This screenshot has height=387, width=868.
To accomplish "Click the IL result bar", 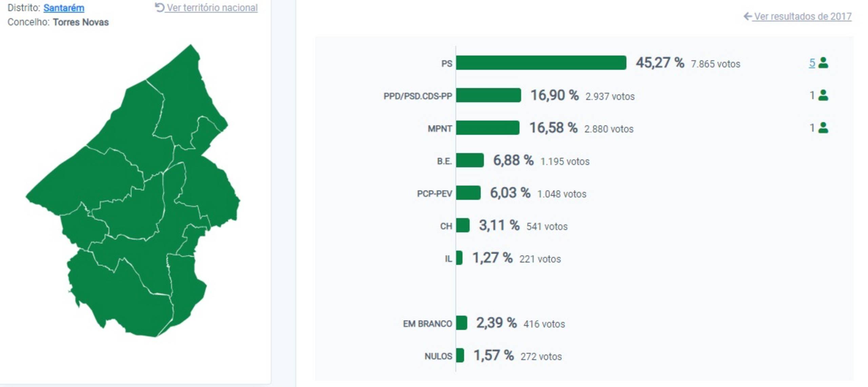I will point(459,258).
